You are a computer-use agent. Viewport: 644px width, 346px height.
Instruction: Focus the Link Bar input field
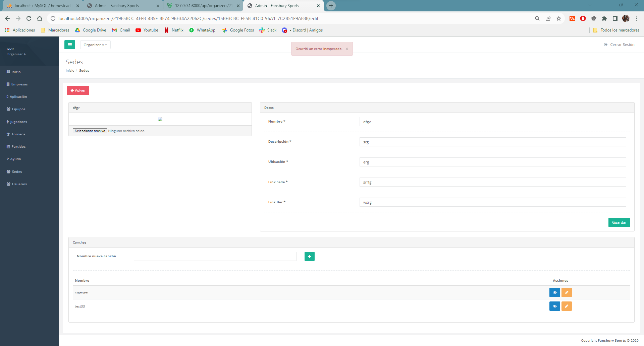pyautogui.click(x=493, y=202)
